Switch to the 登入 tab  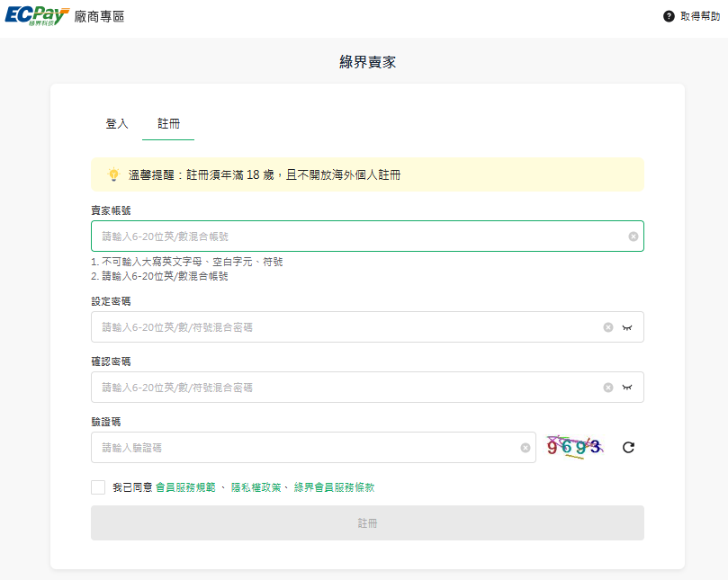pos(117,124)
